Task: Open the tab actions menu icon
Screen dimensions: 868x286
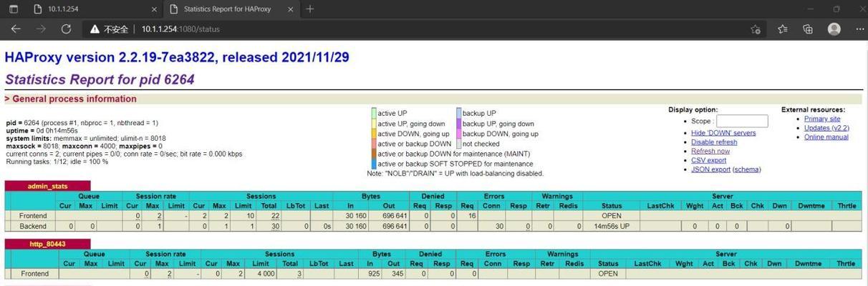Action: point(14,9)
